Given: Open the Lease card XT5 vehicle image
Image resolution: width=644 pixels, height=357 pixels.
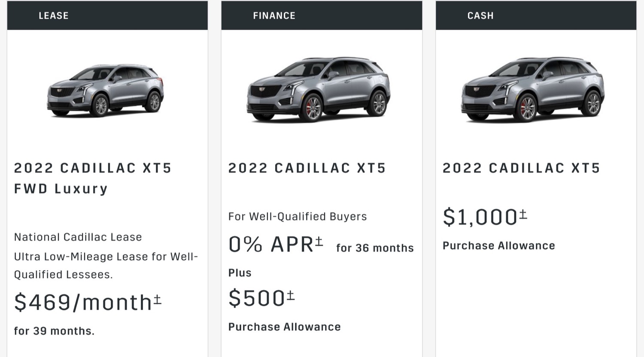Looking at the screenshot, I should [x=106, y=91].
